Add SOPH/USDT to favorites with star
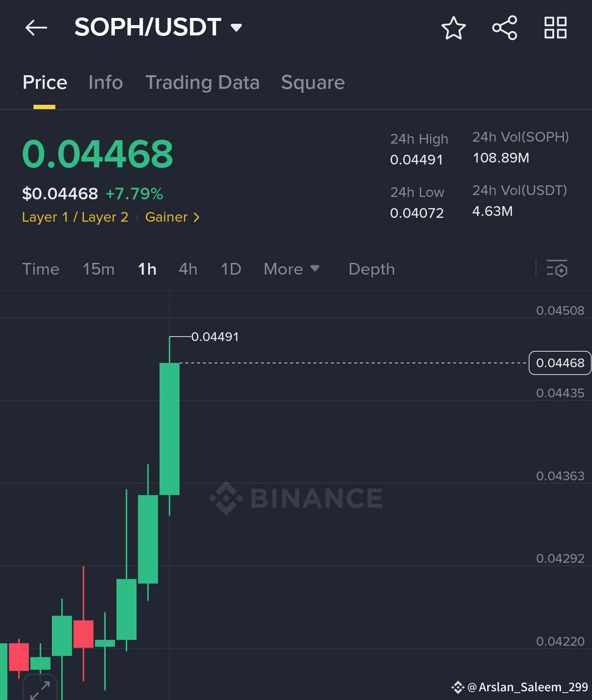592x700 pixels. point(453,28)
